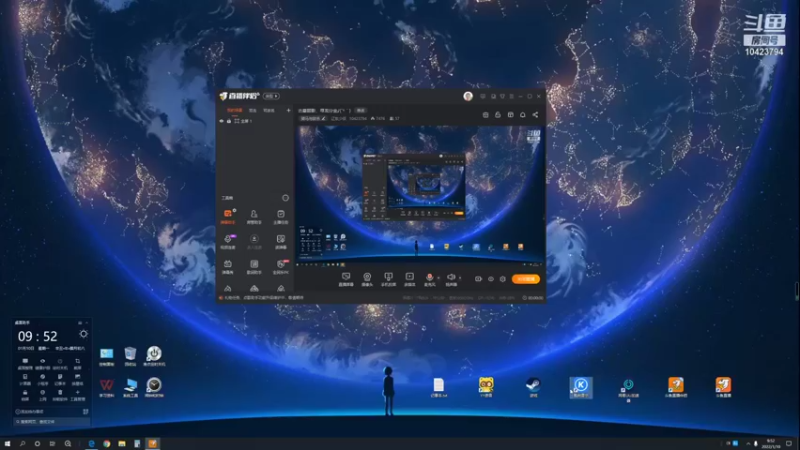The width and height of the screenshot is (800, 450).
Task: Toggle the record camera icon near start button
Action: click(478, 279)
